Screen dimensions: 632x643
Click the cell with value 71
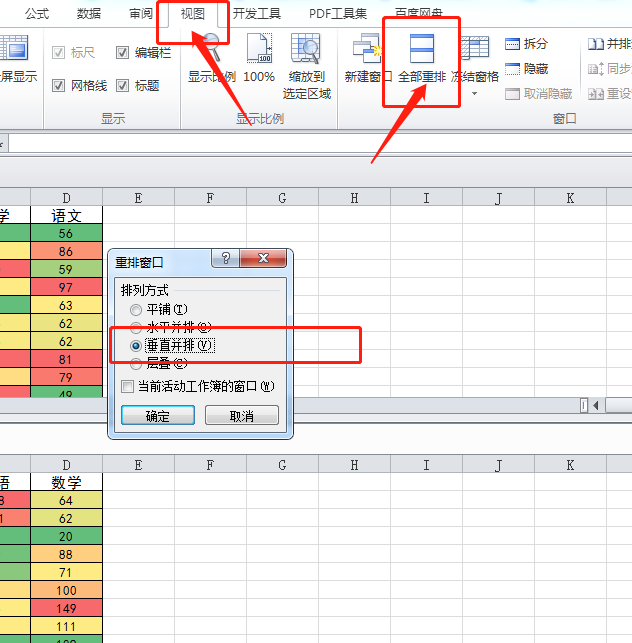66,572
